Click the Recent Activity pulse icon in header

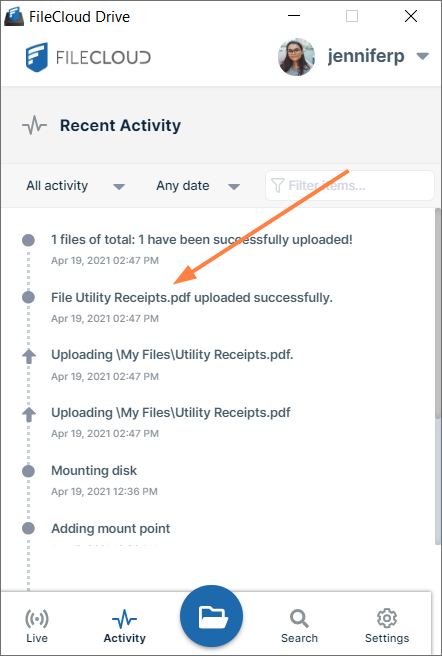[x=34, y=125]
